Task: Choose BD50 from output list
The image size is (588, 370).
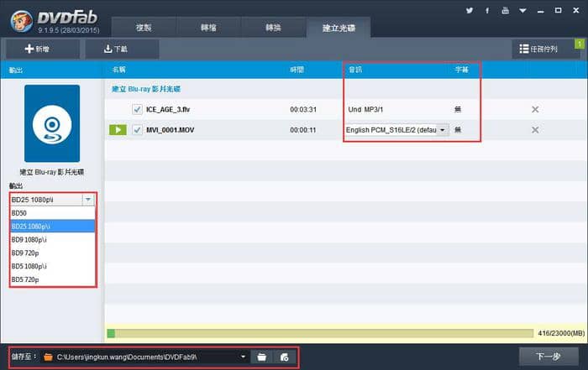Action: point(52,213)
